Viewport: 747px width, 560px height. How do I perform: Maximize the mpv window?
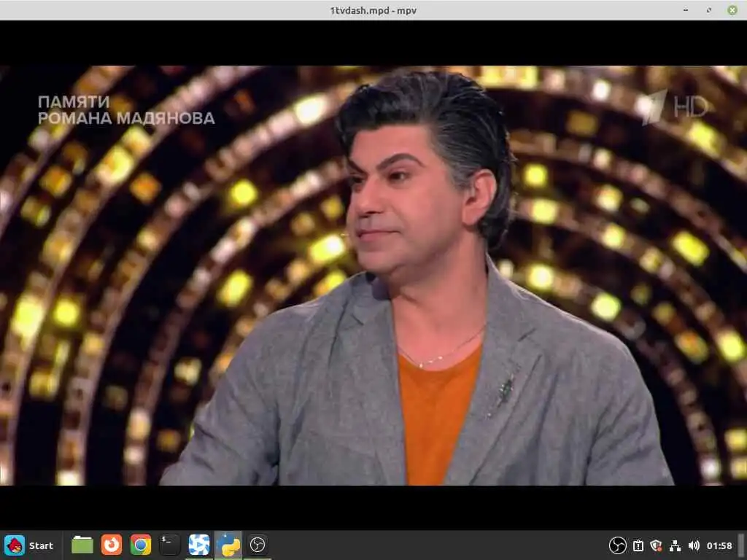[x=709, y=10]
